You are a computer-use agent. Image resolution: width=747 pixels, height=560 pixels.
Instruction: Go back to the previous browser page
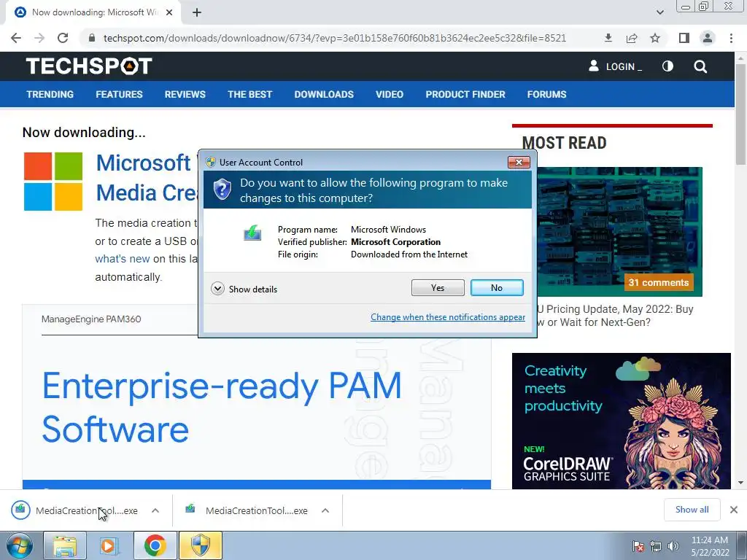point(16,38)
